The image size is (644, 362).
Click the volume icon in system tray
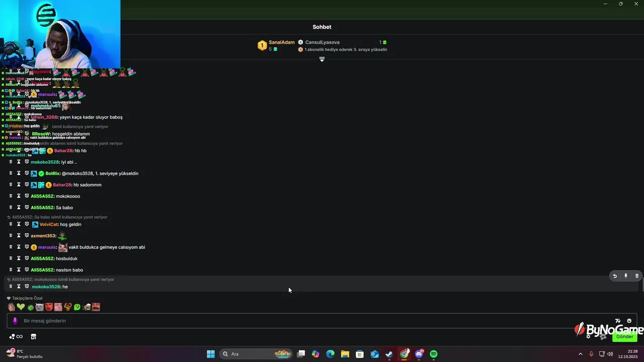point(610,354)
